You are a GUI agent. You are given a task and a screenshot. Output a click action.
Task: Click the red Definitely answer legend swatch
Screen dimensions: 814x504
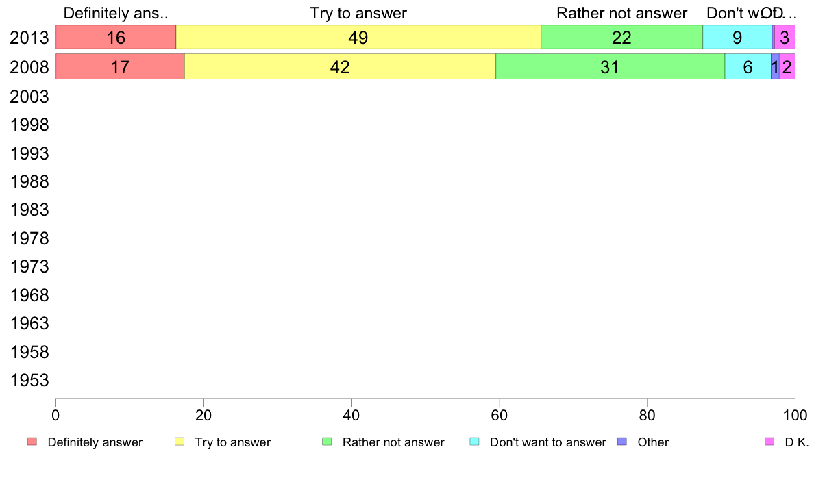click(32, 442)
